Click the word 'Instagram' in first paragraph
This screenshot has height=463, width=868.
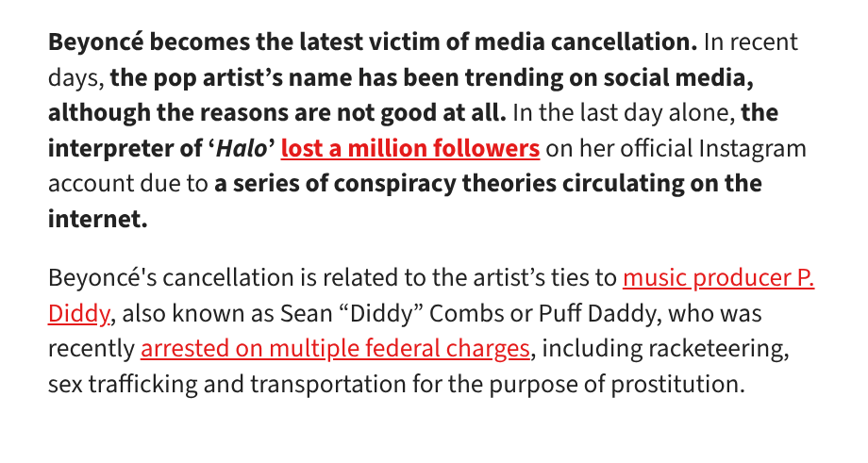click(752, 148)
